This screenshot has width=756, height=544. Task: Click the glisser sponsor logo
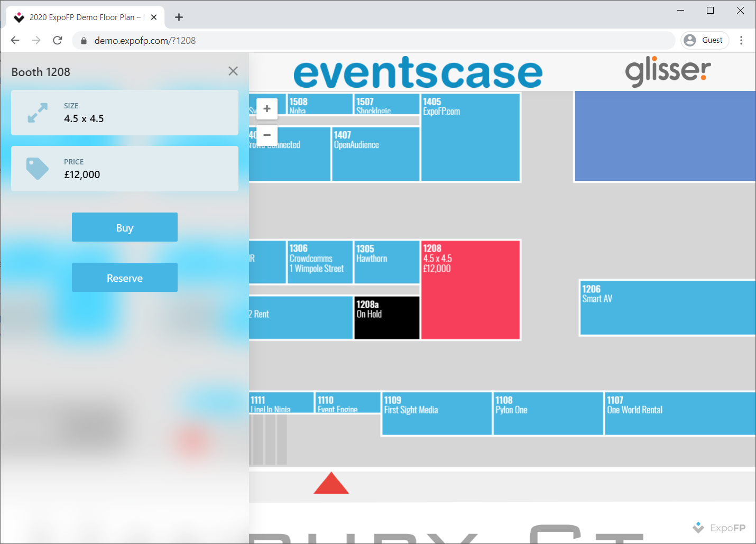pyautogui.click(x=668, y=71)
